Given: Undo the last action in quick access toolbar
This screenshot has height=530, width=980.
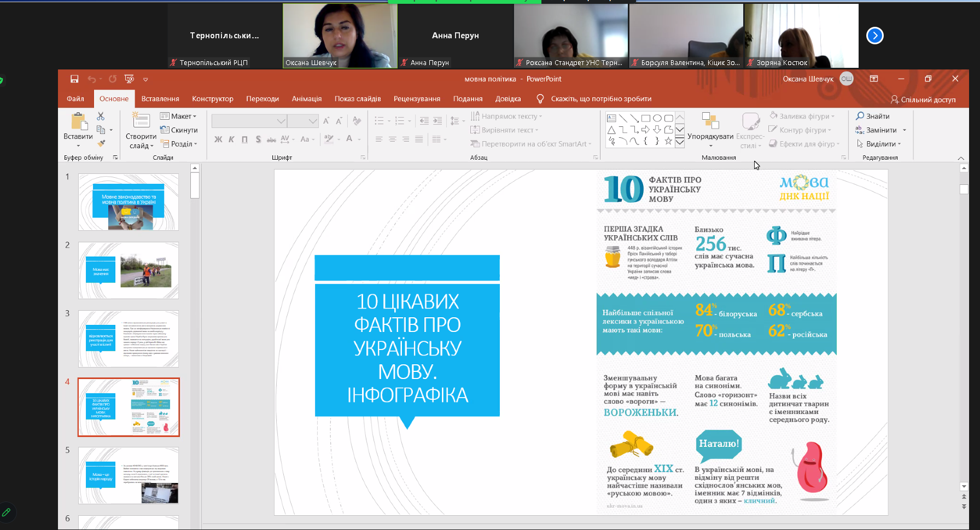Looking at the screenshot, I should coord(92,79).
